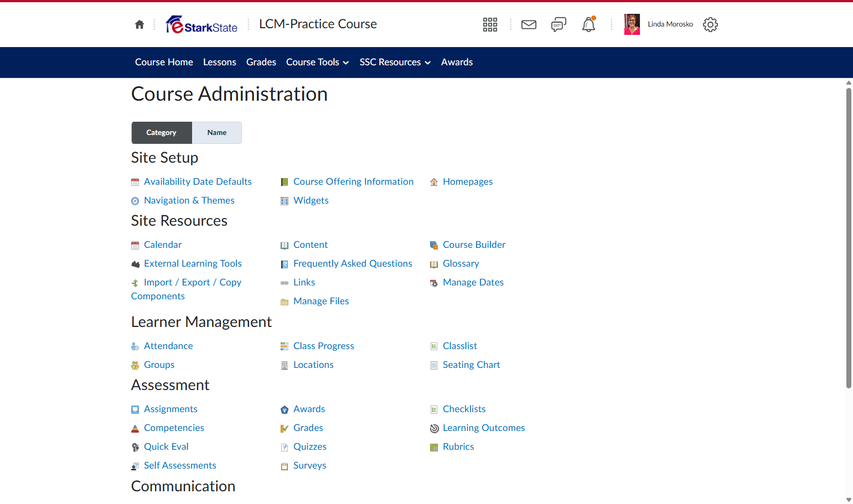Click the Rubrics grid icon
853x504 pixels.
pos(434,447)
